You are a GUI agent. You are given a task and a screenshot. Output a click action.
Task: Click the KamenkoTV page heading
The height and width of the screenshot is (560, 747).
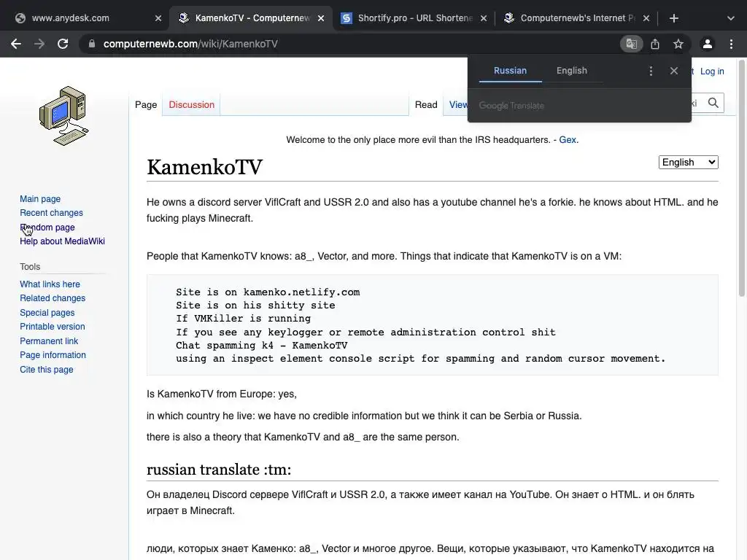point(204,167)
